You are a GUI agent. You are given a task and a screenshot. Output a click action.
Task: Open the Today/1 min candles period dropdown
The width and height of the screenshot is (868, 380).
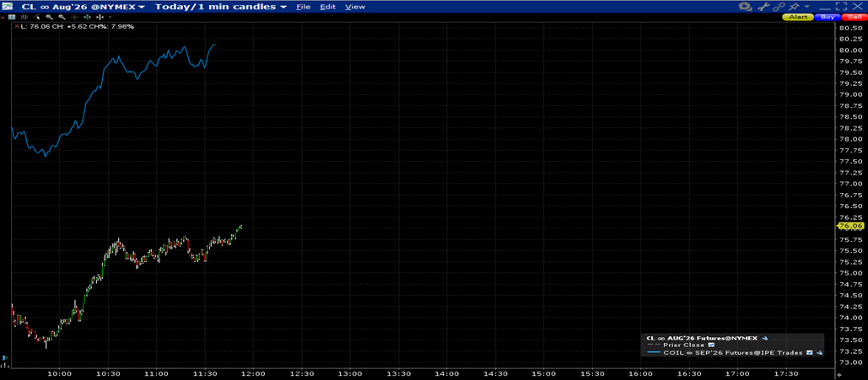tap(221, 7)
